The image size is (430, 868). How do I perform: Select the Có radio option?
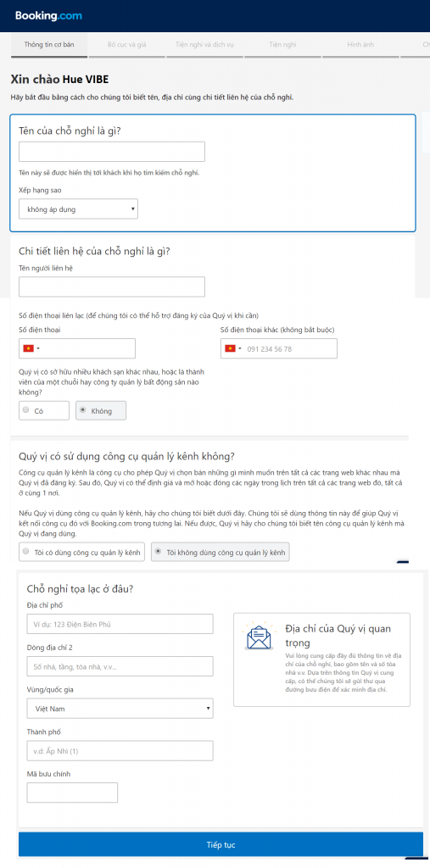point(44,410)
